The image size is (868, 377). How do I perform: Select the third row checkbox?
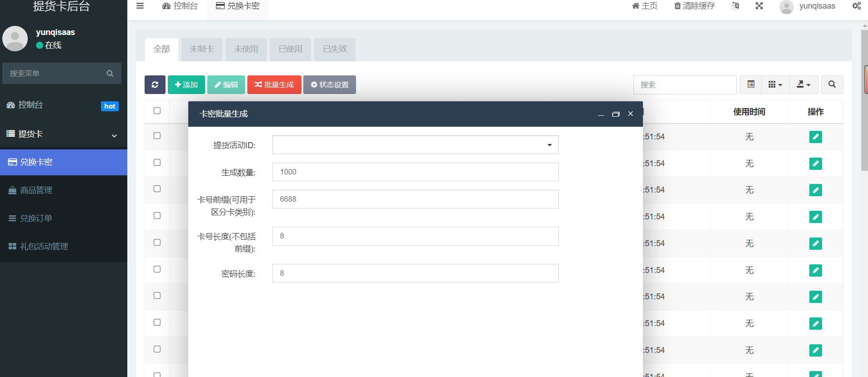[157, 189]
